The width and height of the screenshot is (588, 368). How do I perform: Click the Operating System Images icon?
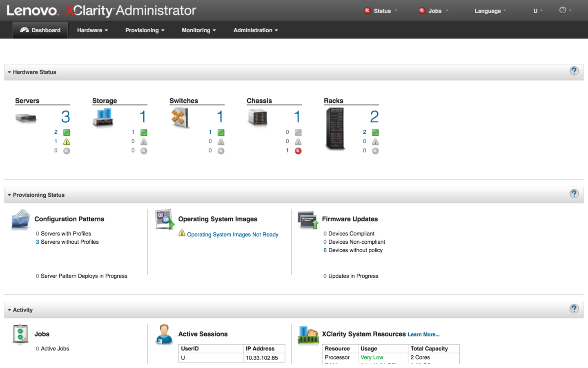point(165,220)
